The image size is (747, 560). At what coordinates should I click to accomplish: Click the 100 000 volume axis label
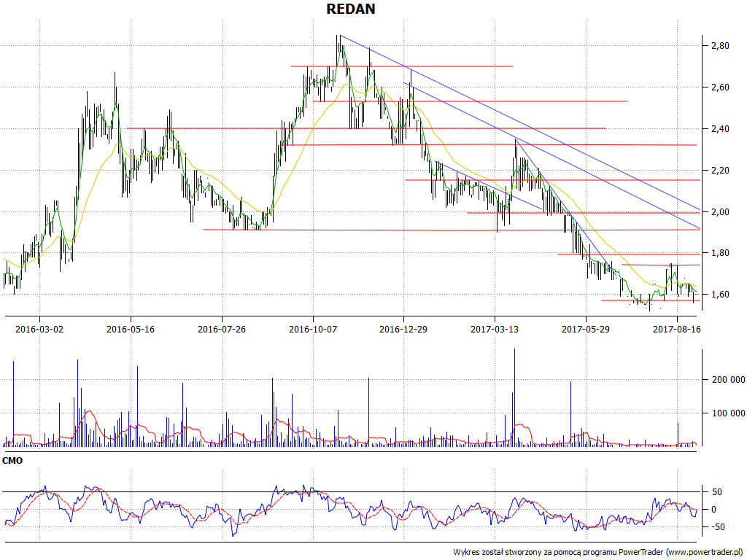728,413
